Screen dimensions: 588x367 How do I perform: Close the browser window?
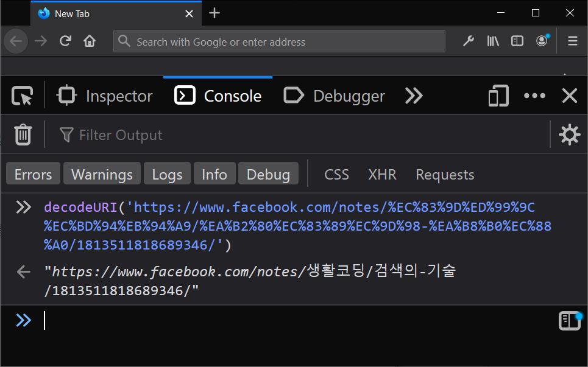pos(570,13)
